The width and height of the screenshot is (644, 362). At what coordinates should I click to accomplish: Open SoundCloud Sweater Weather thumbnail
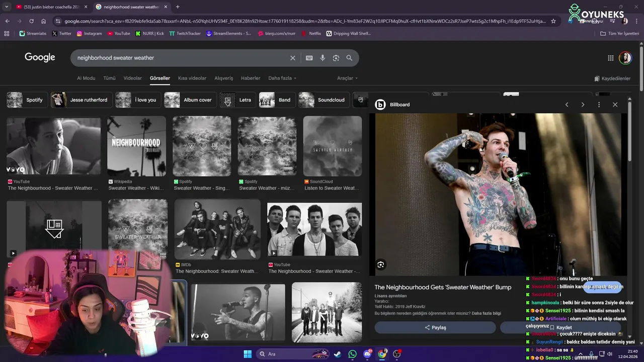333,146
